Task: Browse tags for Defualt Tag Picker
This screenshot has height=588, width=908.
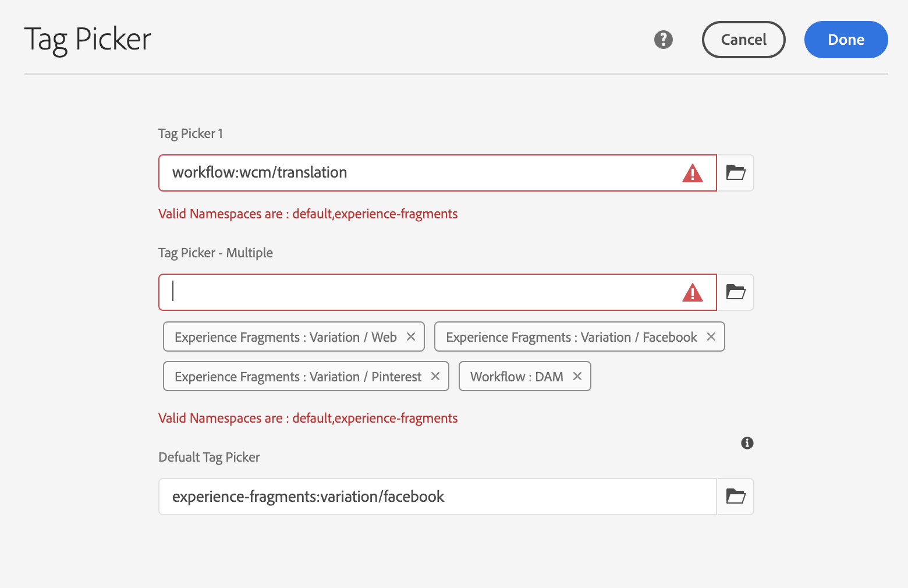Action: (735, 497)
